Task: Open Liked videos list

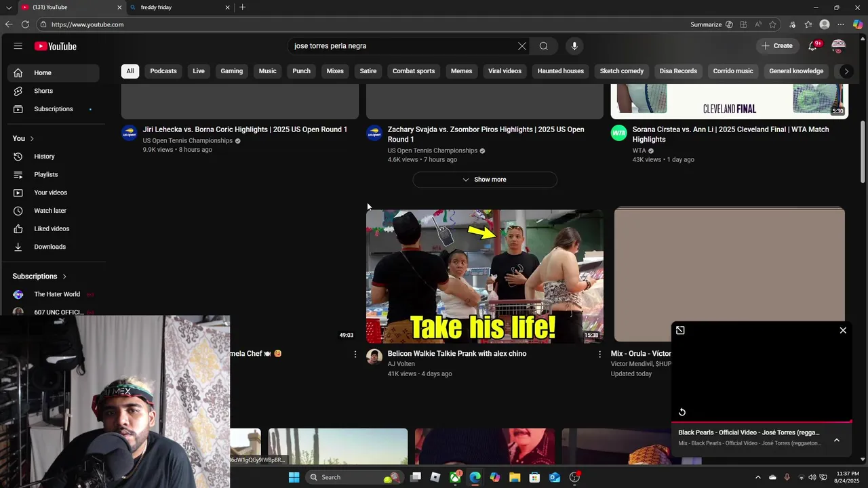Action: tap(54, 229)
